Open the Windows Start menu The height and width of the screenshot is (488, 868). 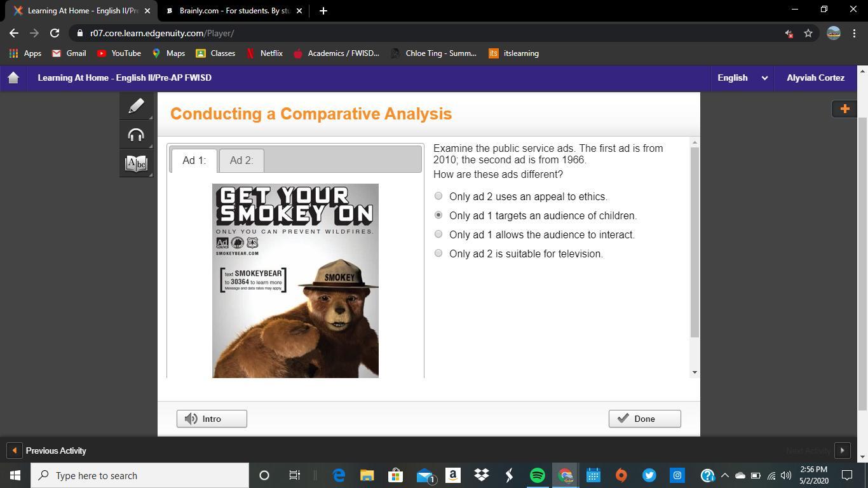[x=15, y=475]
